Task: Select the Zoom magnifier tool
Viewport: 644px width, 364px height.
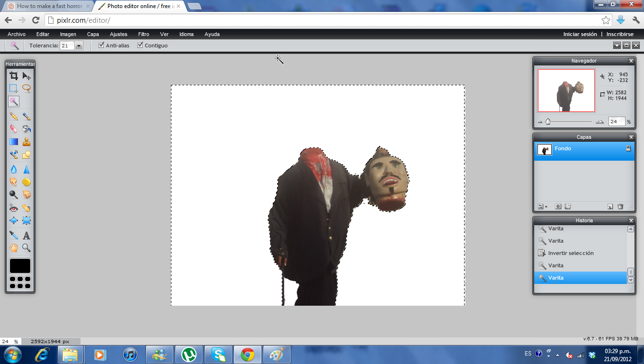Action: [27, 248]
